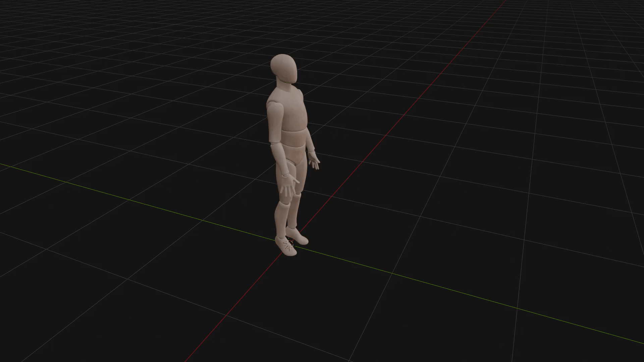
Task: Select the mannequin's waist segment
Action: tap(294, 138)
